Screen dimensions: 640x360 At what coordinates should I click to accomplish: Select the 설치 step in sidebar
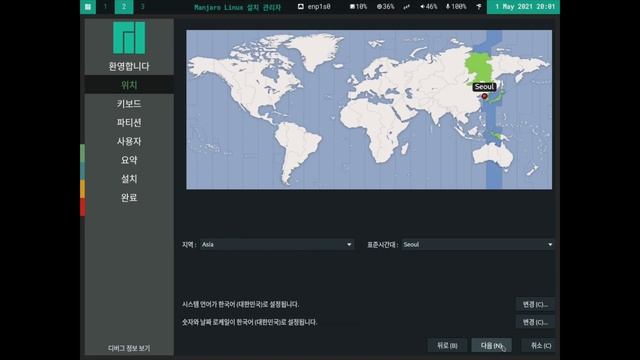point(129,179)
